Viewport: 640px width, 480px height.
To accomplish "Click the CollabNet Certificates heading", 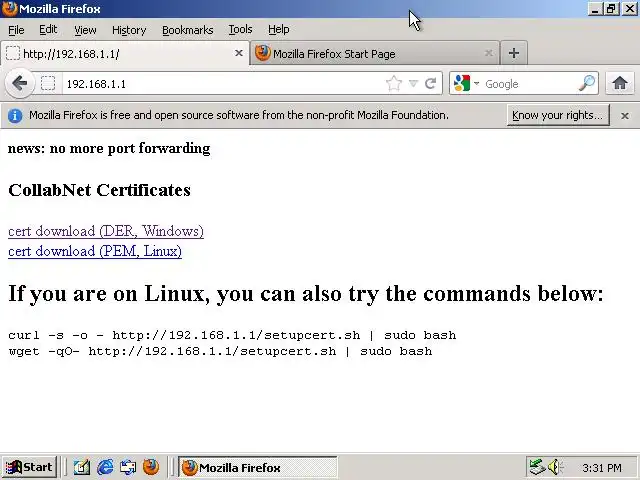I will point(99,190).
